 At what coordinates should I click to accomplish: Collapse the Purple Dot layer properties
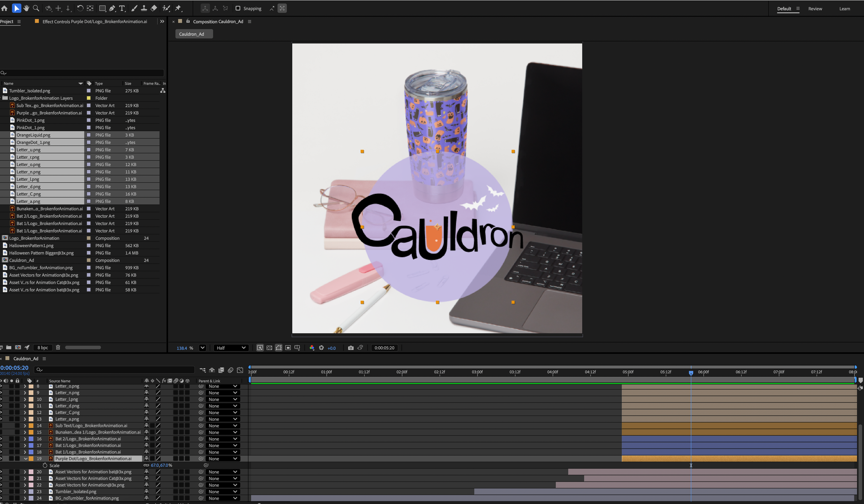(x=25, y=459)
